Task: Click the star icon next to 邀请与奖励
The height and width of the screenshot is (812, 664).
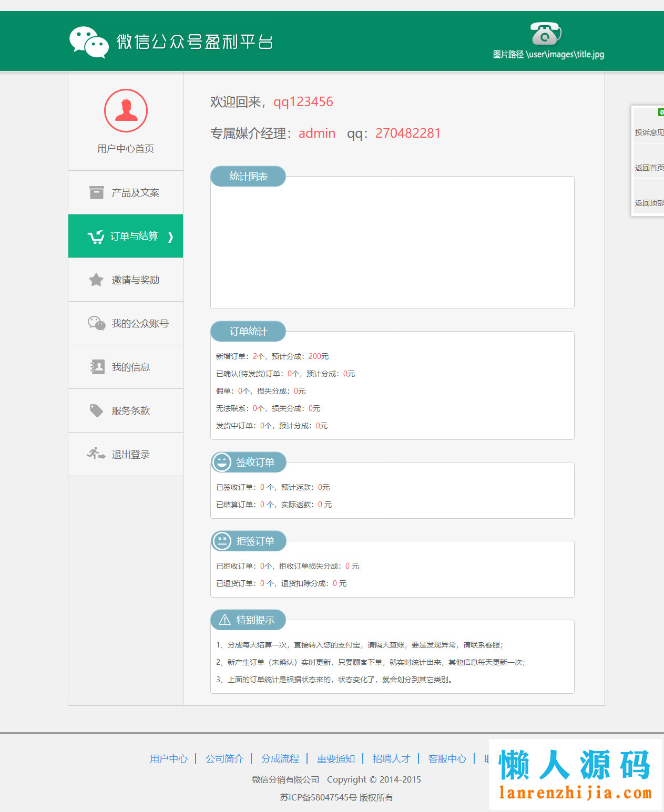Action: pyautogui.click(x=96, y=280)
